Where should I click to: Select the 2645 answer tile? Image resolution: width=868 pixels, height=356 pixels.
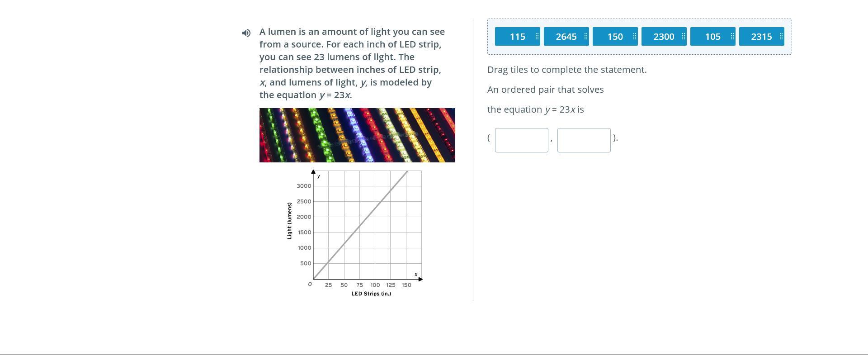pos(566,37)
